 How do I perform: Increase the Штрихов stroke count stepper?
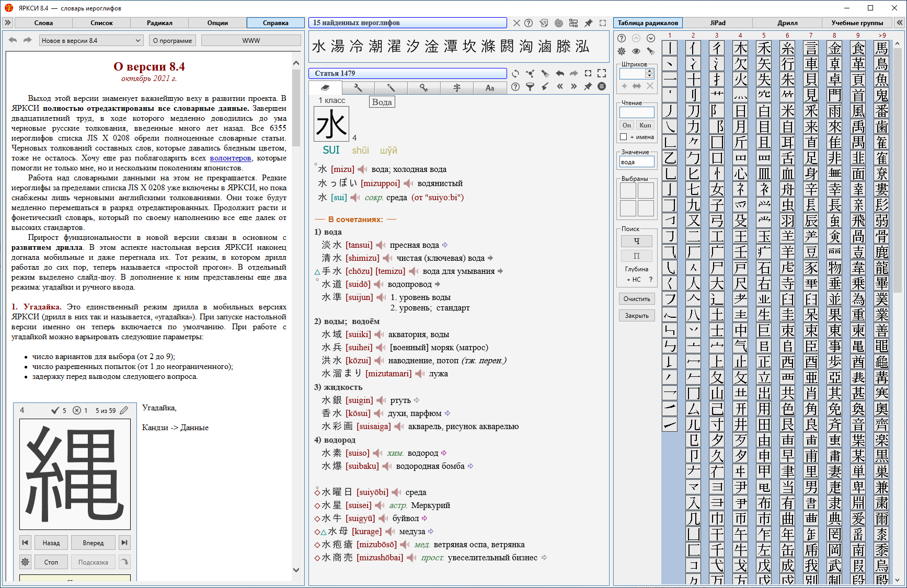pyautogui.click(x=649, y=71)
